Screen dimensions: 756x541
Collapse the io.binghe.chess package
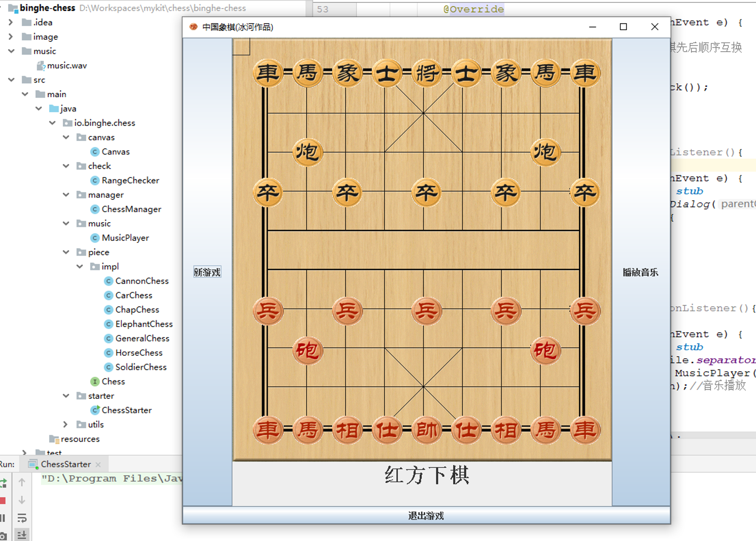click(53, 123)
